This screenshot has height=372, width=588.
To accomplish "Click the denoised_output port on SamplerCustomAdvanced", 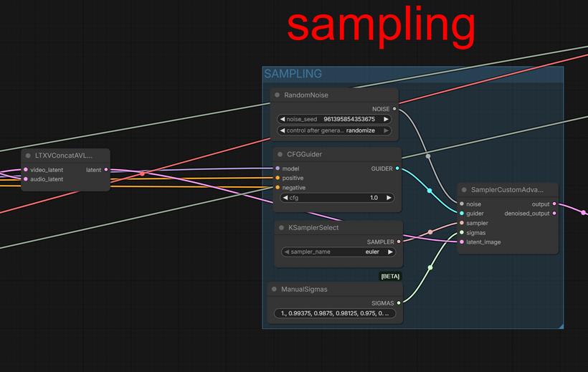I will pyautogui.click(x=554, y=214).
